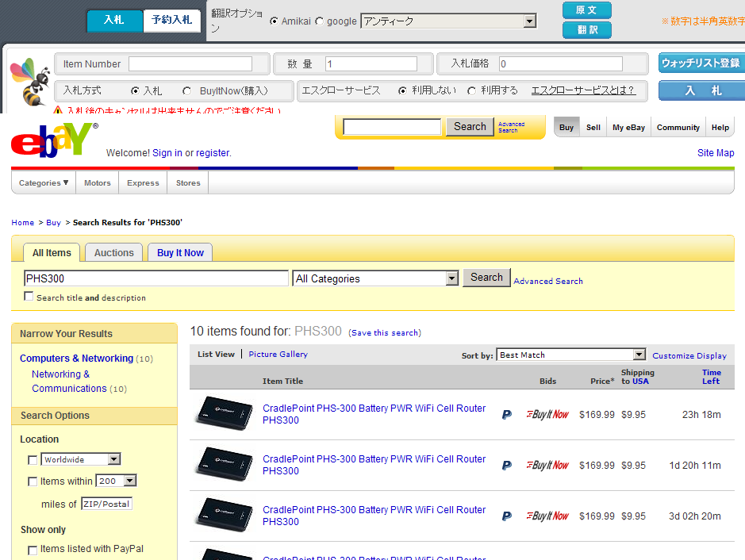Open router thumbnail in 3d 02h 20m listing
The image size is (745, 560).
click(225, 515)
